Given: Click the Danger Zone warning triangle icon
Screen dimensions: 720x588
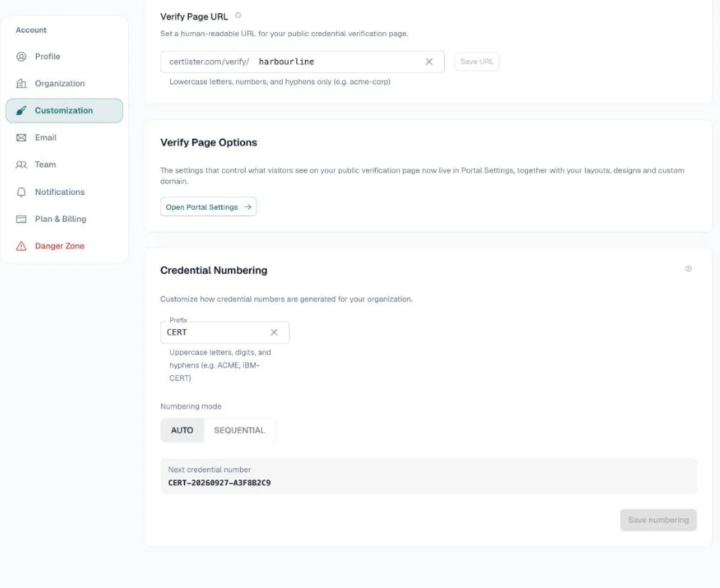Looking at the screenshot, I should tap(21, 246).
